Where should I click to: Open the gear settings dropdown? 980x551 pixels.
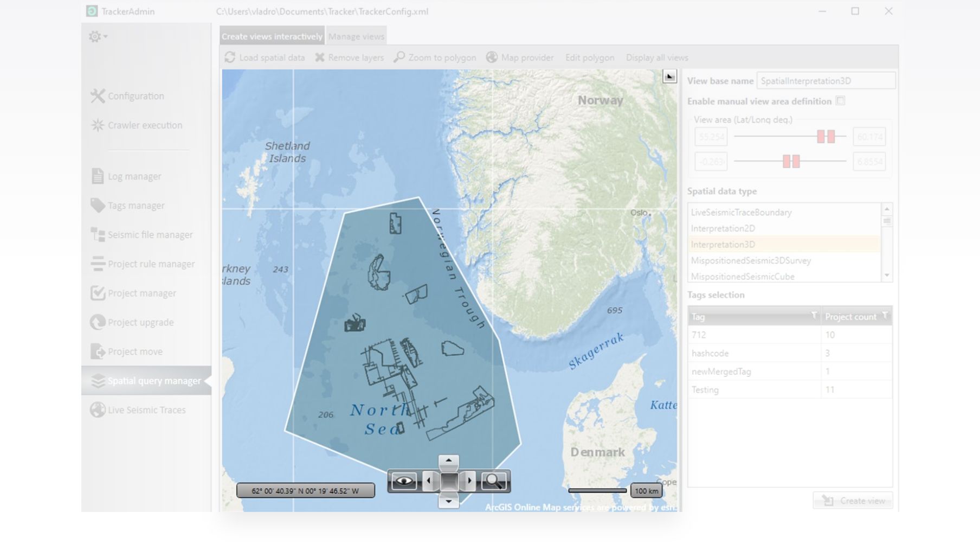[98, 36]
